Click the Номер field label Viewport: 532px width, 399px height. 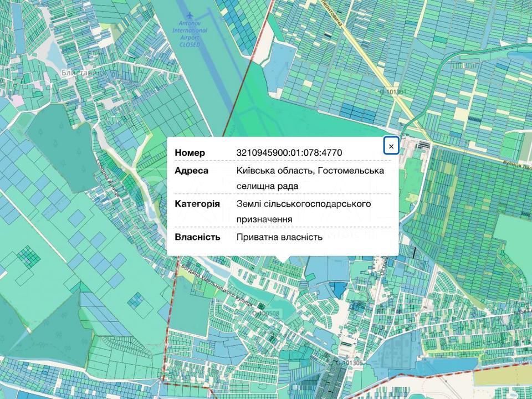(x=190, y=152)
